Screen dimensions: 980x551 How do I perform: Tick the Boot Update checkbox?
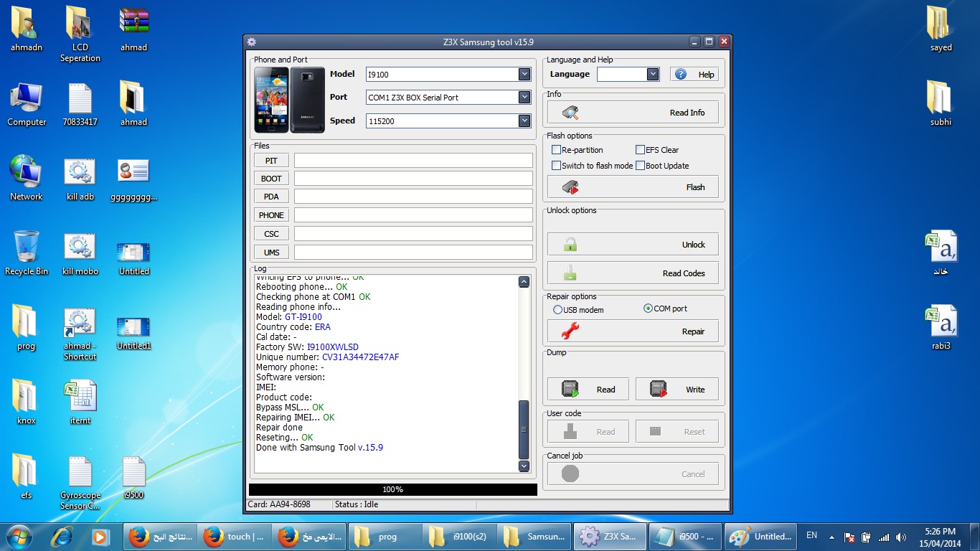tap(640, 166)
